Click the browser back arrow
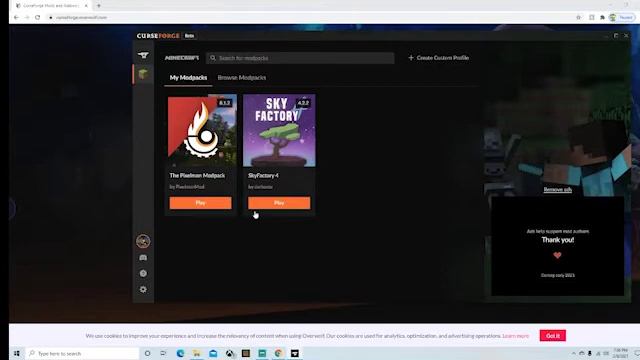 point(16,18)
